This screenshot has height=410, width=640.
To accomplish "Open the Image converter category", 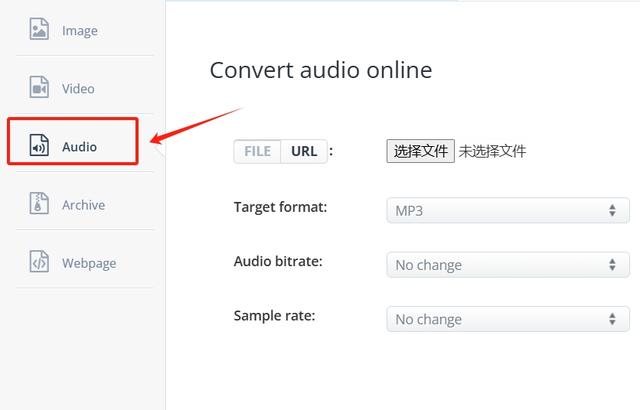I will click(80, 31).
